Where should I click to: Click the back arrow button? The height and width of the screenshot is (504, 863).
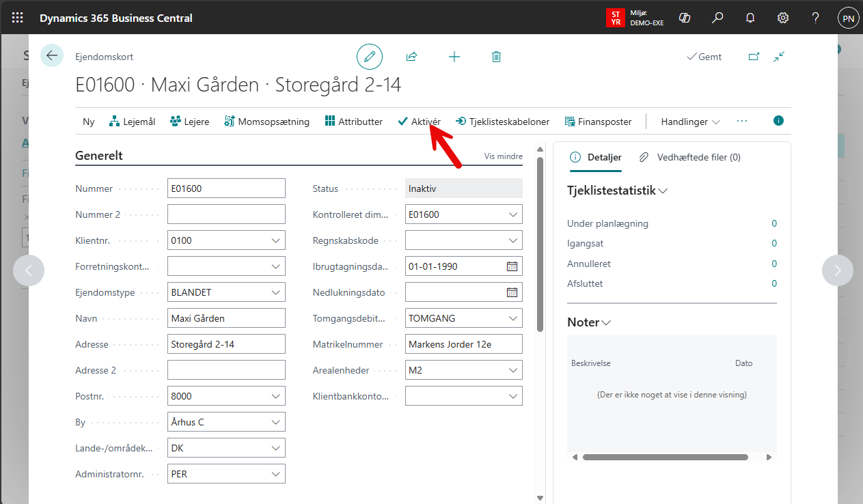click(52, 56)
